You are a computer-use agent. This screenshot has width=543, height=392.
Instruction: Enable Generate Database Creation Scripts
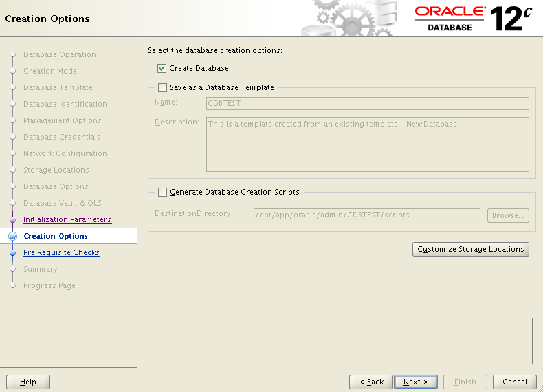tap(162, 192)
